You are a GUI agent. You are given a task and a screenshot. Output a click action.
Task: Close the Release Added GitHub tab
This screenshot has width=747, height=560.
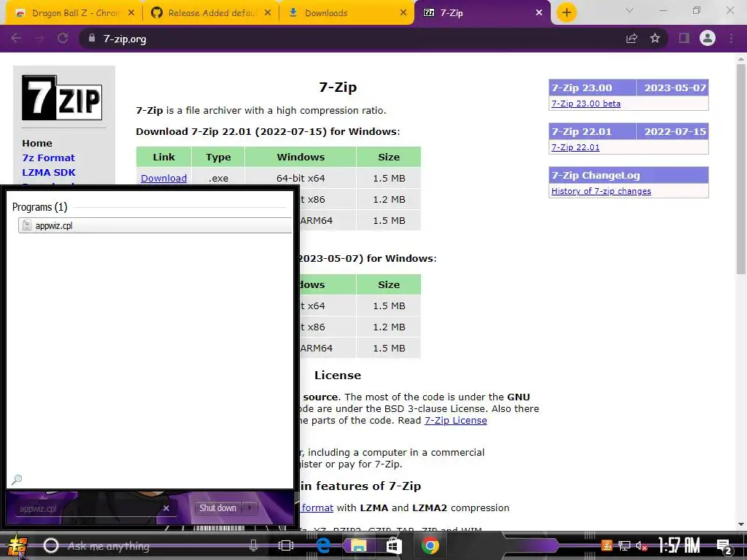coord(268,13)
